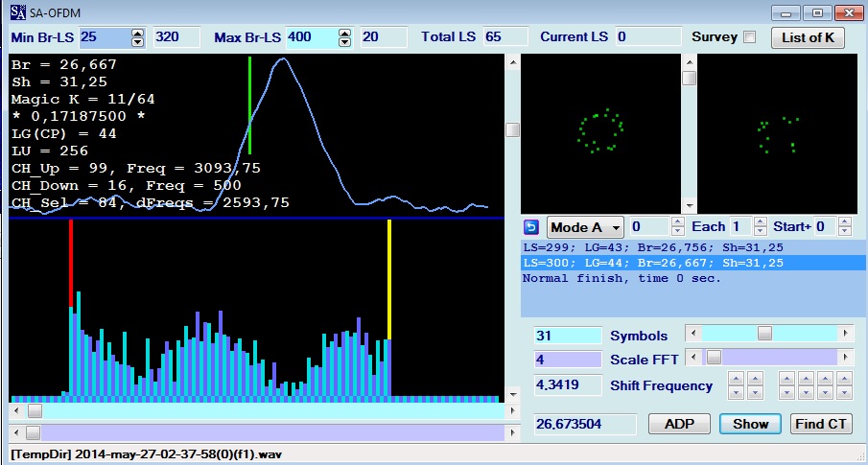Click the Show button
This screenshot has height=465, width=868.
click(751, 424)
